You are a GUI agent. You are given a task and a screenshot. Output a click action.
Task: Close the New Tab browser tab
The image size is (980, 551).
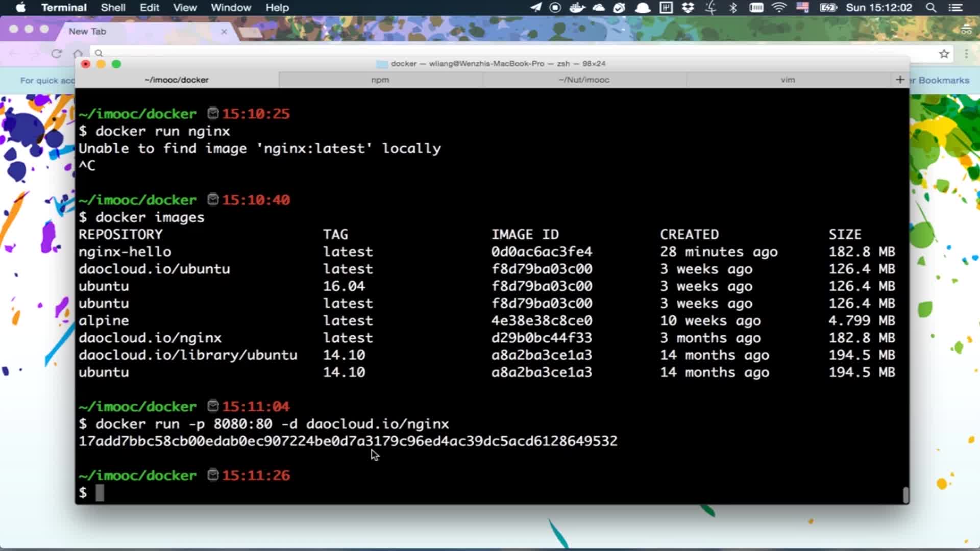[x=224, y=32]
